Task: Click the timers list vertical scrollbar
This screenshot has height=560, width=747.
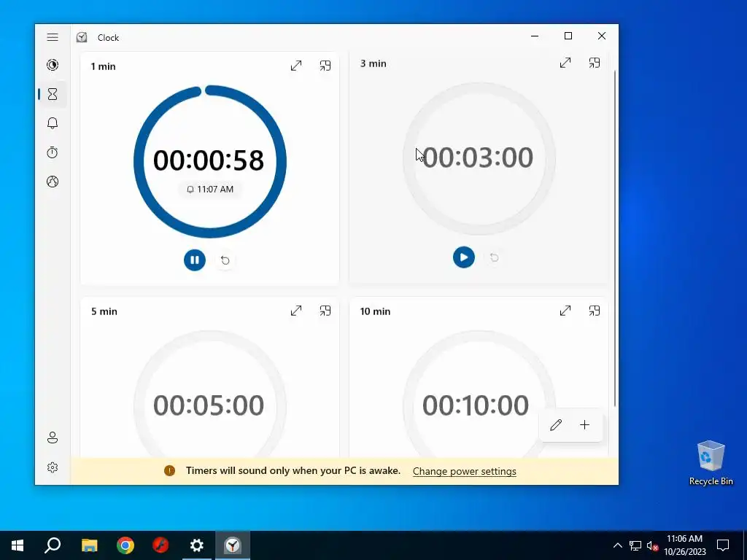Action: pyautogui.click(x=614, y=238)
